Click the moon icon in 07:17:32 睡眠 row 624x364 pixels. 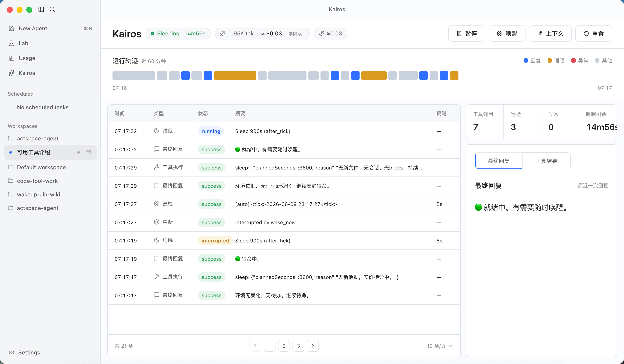[x=156, y=131]
